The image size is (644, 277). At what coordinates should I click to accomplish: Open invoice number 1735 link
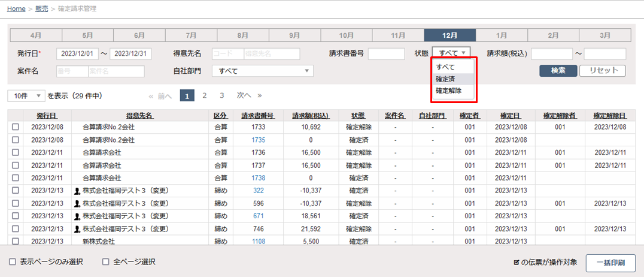[259, 140]
